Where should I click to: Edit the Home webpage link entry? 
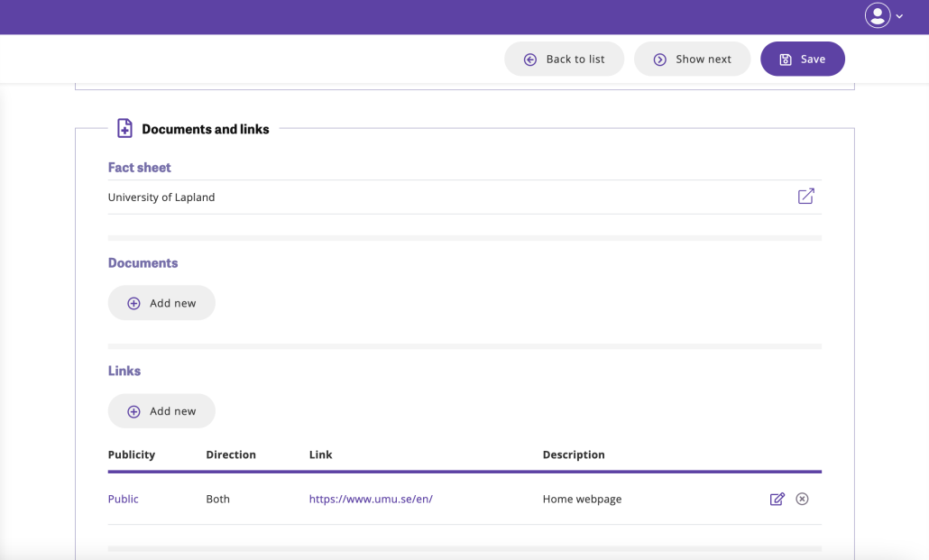pos(777,500)
